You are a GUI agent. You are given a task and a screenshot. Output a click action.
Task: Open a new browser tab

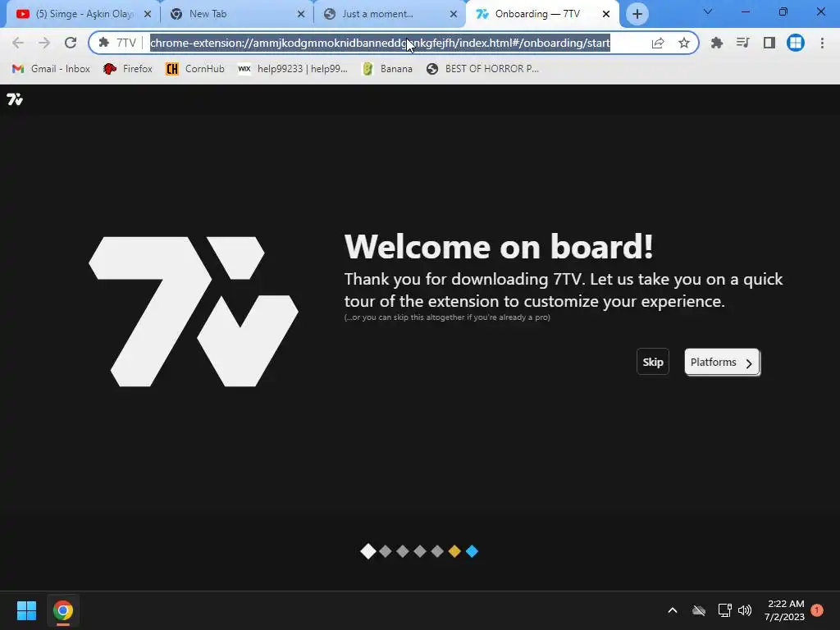[637, 14]
